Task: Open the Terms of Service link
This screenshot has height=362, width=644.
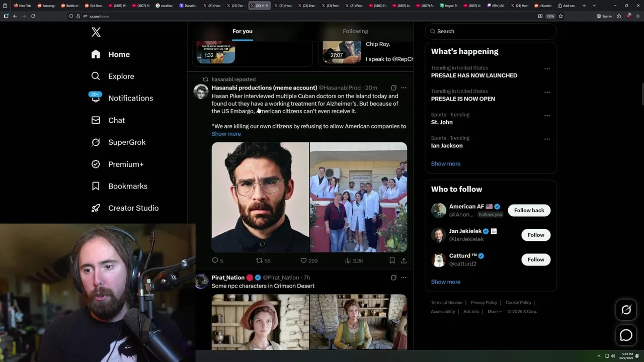Action: coord(446,303)
